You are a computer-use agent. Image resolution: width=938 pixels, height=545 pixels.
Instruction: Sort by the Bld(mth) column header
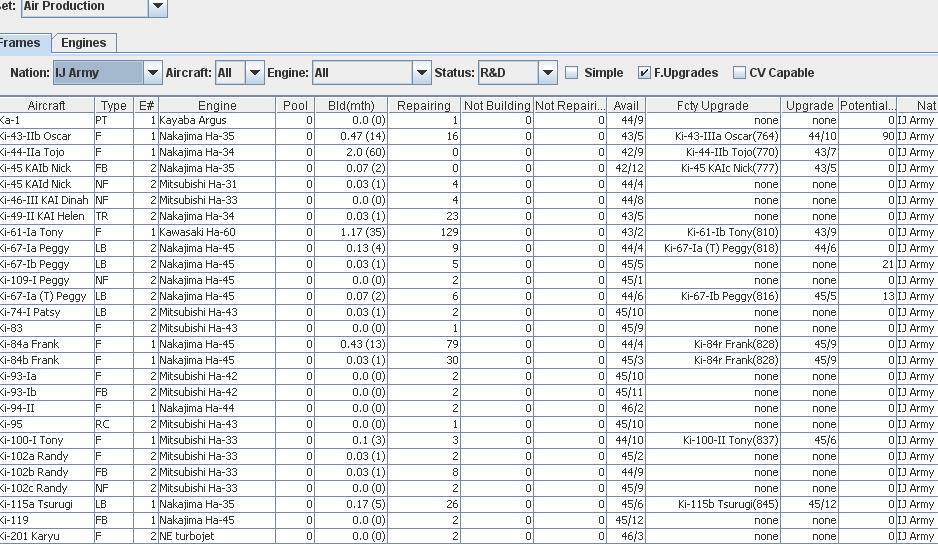tap(351, 105)
